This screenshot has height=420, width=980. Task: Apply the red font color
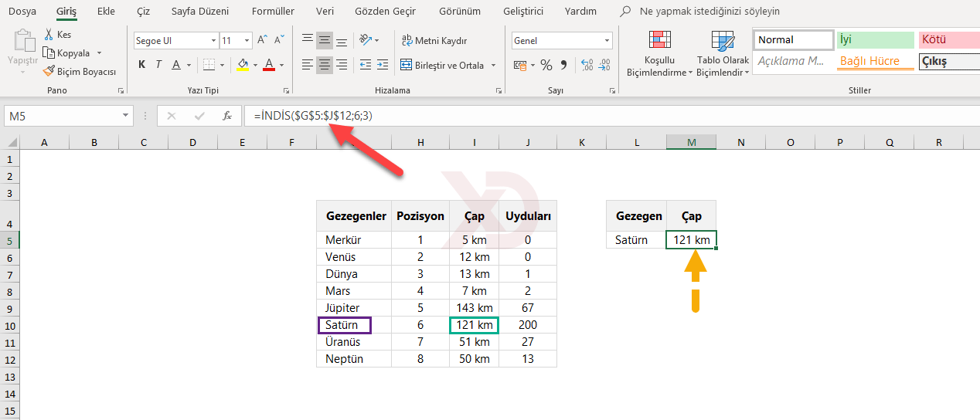coord(269,65)
